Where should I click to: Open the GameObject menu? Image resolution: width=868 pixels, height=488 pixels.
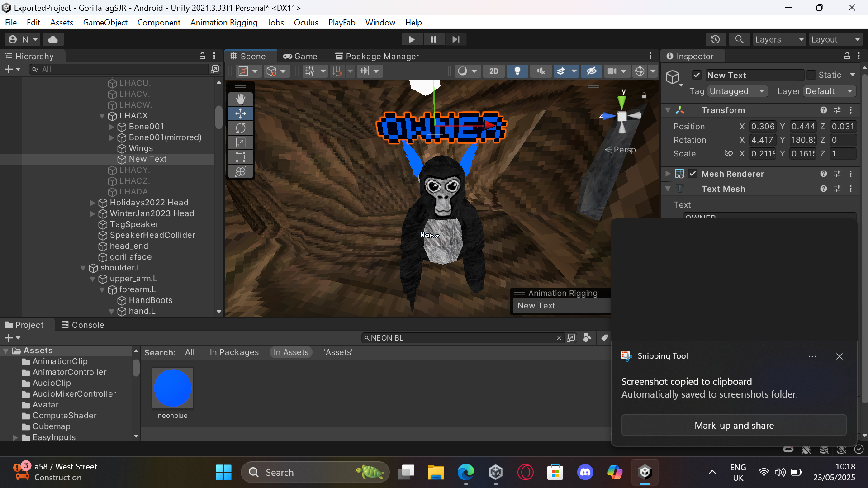click(x=105, y=22)
